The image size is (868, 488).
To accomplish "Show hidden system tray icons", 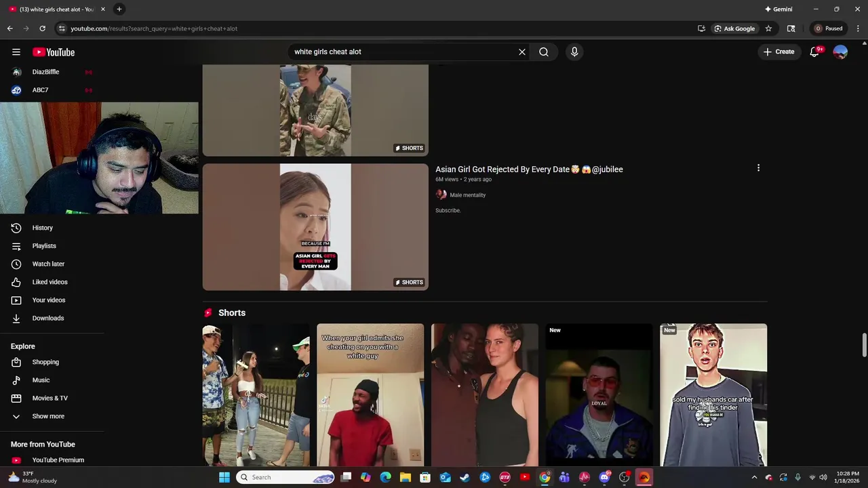I will coord(754,477).
